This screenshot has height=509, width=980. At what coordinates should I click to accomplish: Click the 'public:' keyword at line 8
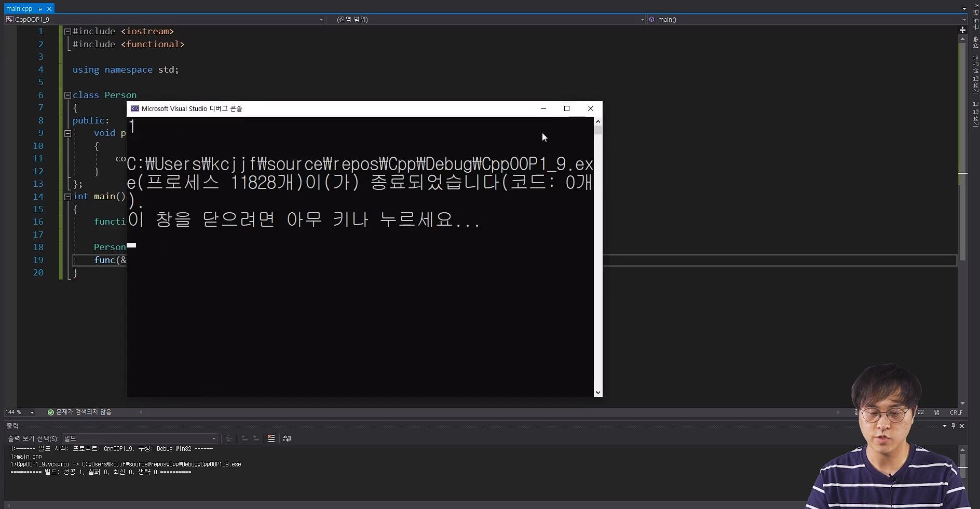coord(91,120)
